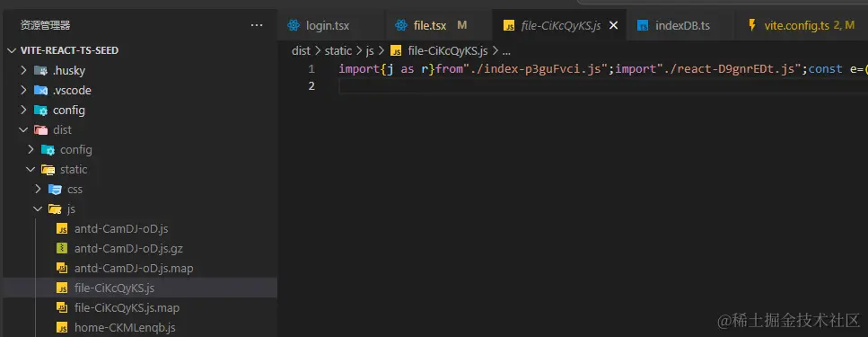Place cursor in empty editor line 2

pos(603,86)
